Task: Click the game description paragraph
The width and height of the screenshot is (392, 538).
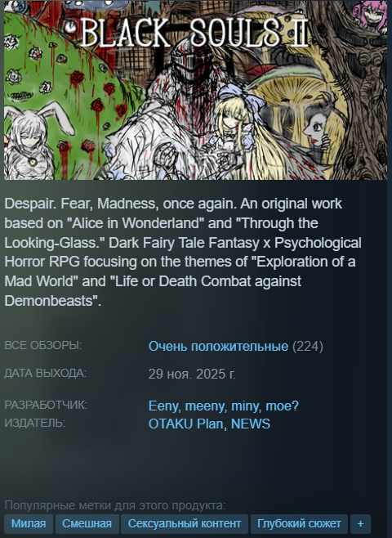Action: click(183, 252)
